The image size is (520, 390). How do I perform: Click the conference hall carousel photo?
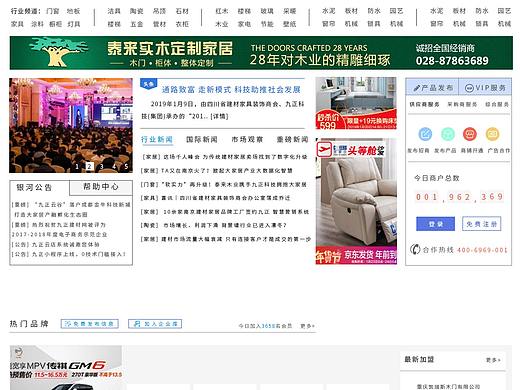(x=71, y=125)
